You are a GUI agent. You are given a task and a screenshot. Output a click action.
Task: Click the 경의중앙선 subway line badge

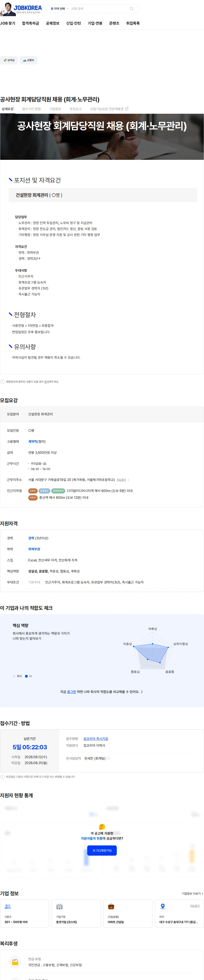point(58,491)
